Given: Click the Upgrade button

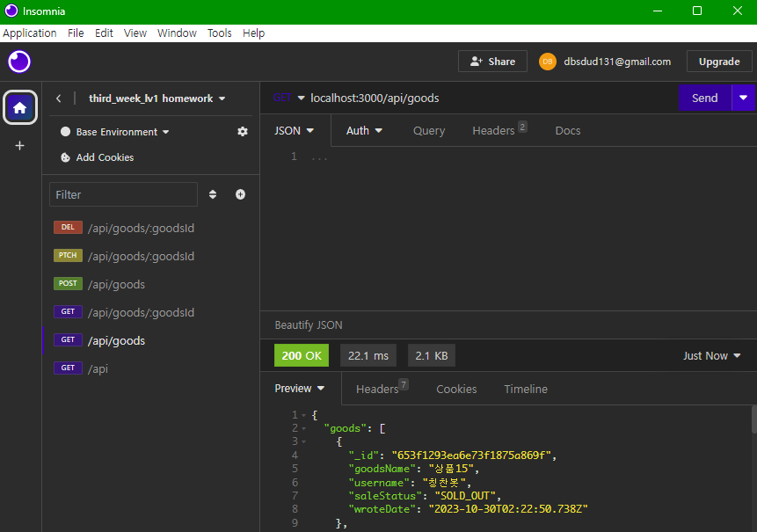Looking at the screenshot, I should tap(719, 62).
